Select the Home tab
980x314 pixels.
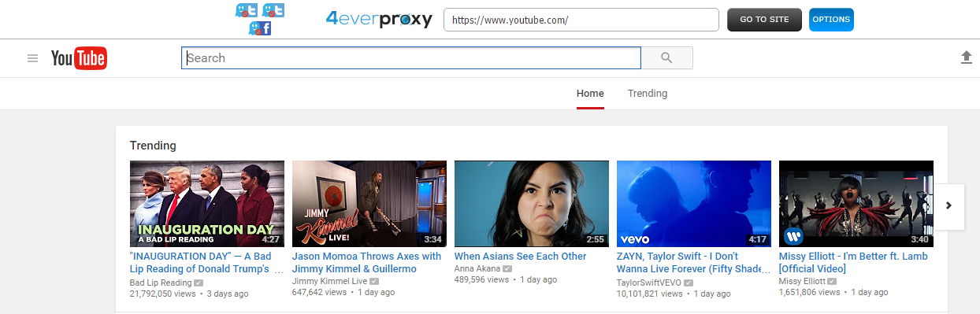(x=590, y=94)
